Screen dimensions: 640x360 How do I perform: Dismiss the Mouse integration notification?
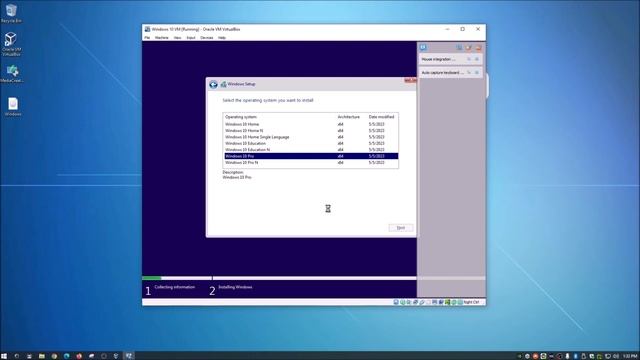476,59
